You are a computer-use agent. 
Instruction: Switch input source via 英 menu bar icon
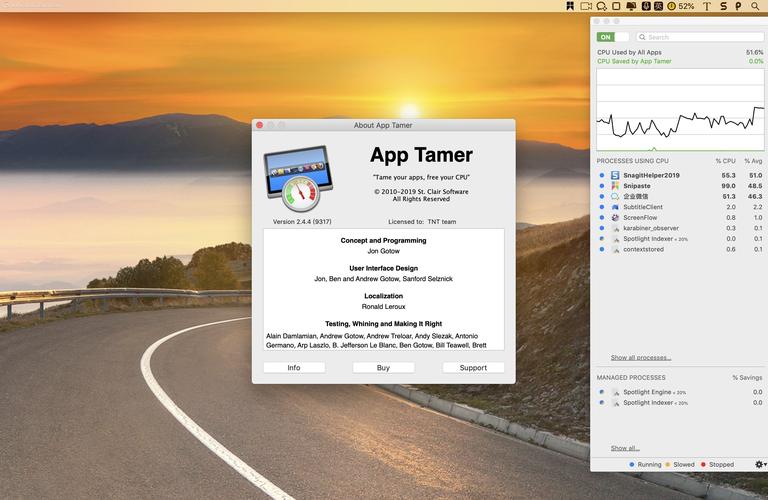coord(658,6)
